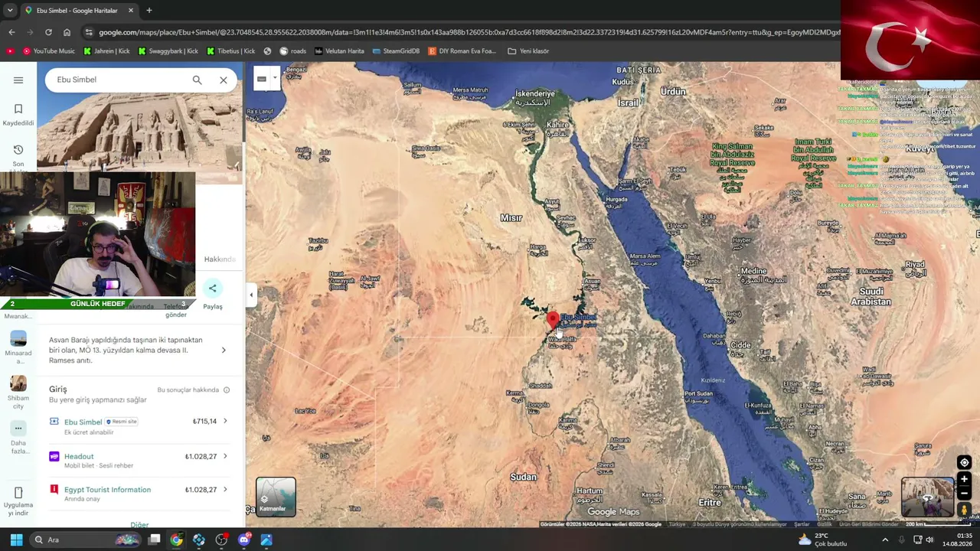Center map on your location

(964, 462)
